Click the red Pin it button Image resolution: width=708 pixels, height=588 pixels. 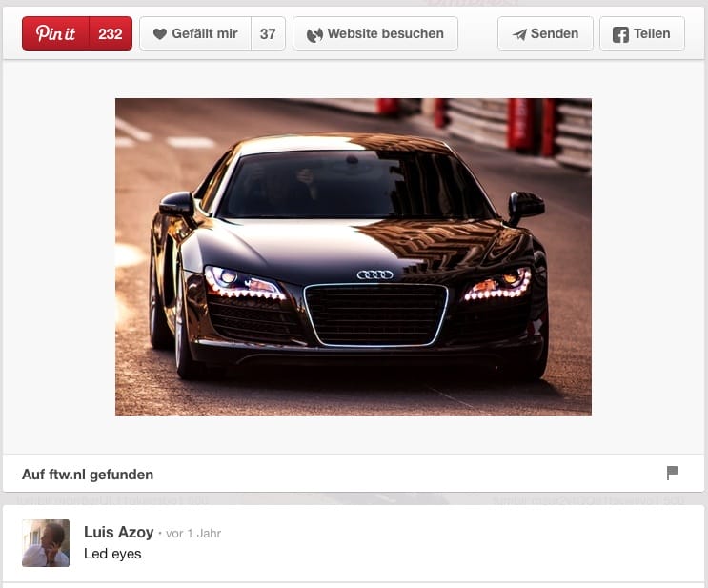tap(55, 33)
